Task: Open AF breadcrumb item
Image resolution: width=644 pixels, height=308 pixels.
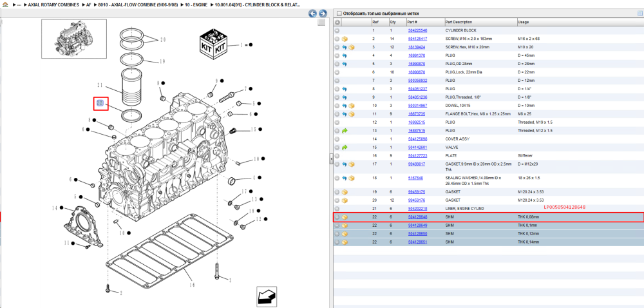Action: (x=89, y=5)
